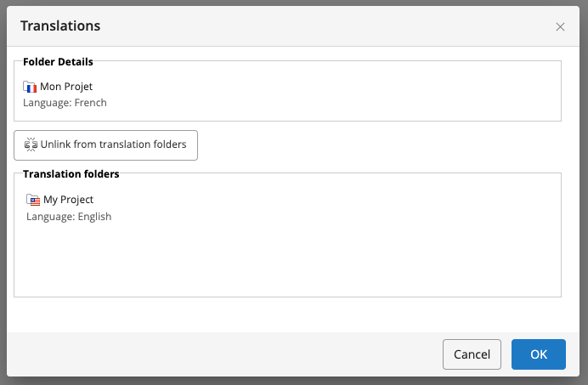
Task: Click blank space right of the Unlink button
Action: coord(382,145)
